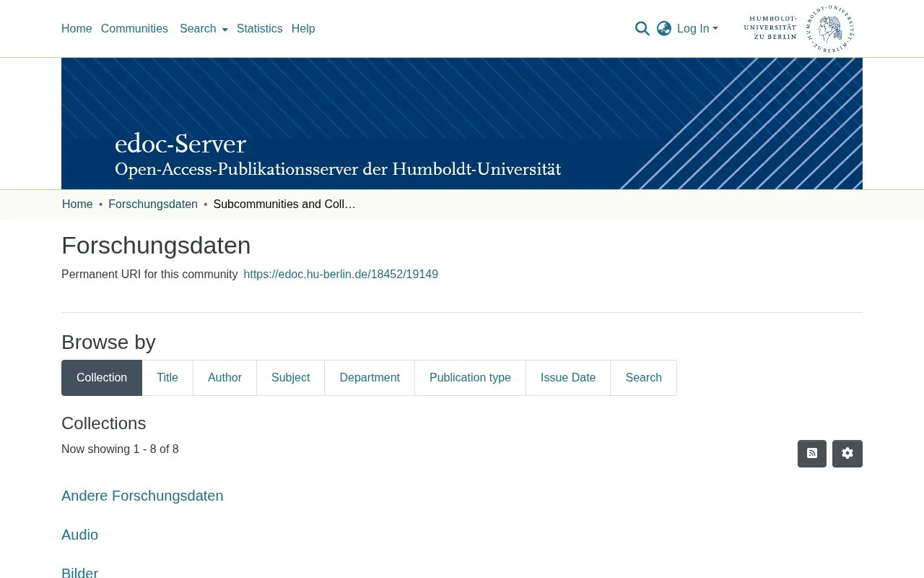Open the Publication type browse tab
924x578 pixels.
(470, 378)
